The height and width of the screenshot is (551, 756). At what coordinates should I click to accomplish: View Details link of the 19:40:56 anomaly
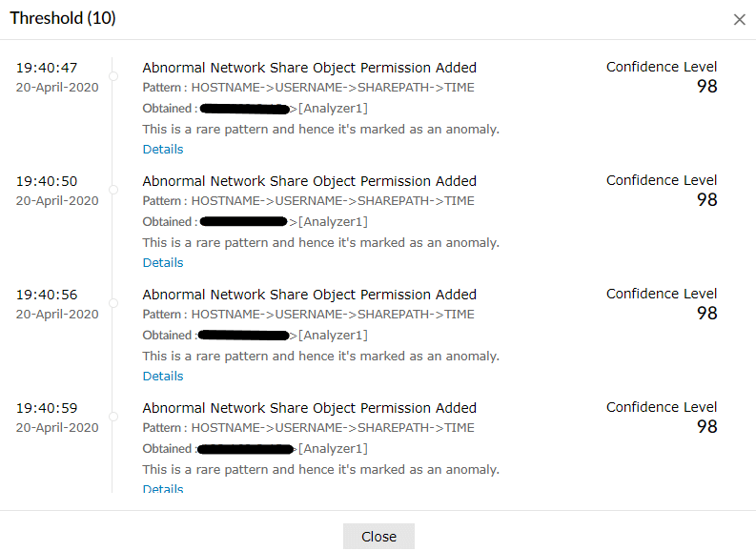163,377
